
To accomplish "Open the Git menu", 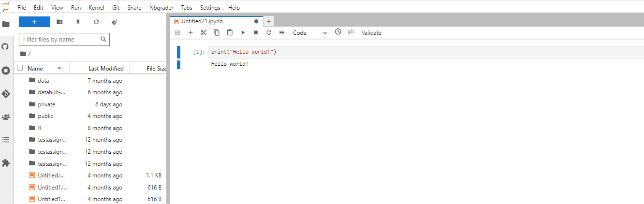I will click(116, 8).
